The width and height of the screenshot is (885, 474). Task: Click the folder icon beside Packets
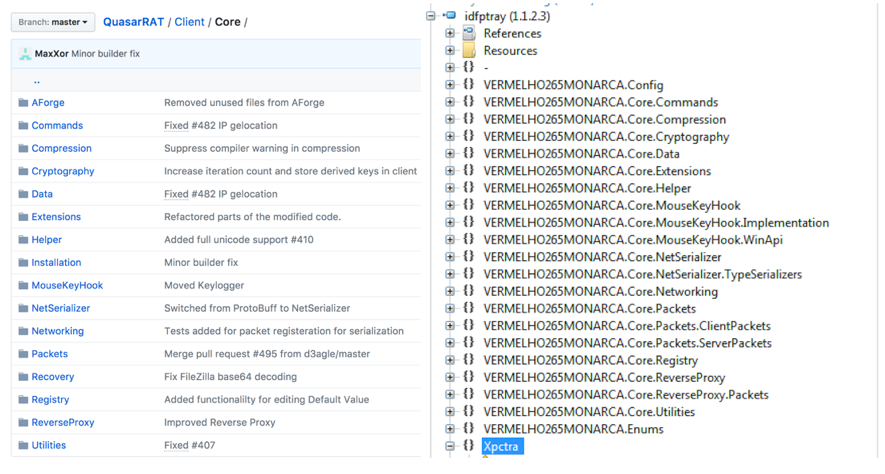[23, 354]
